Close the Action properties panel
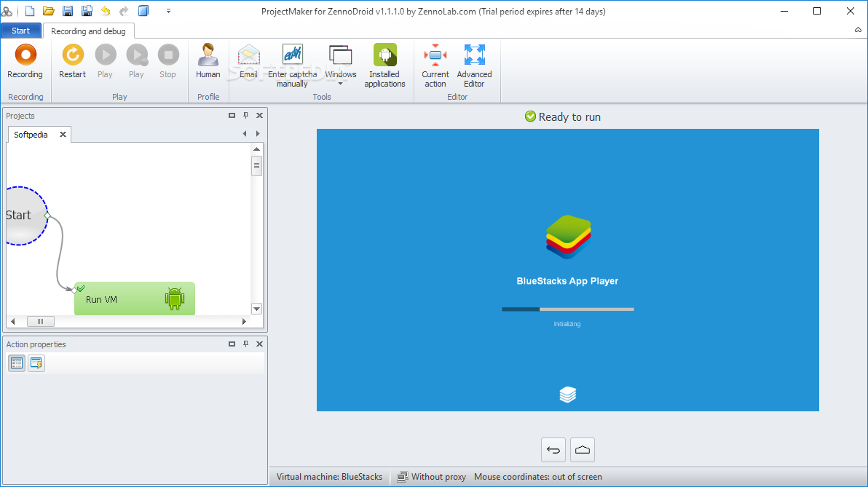 click(260, 344)
